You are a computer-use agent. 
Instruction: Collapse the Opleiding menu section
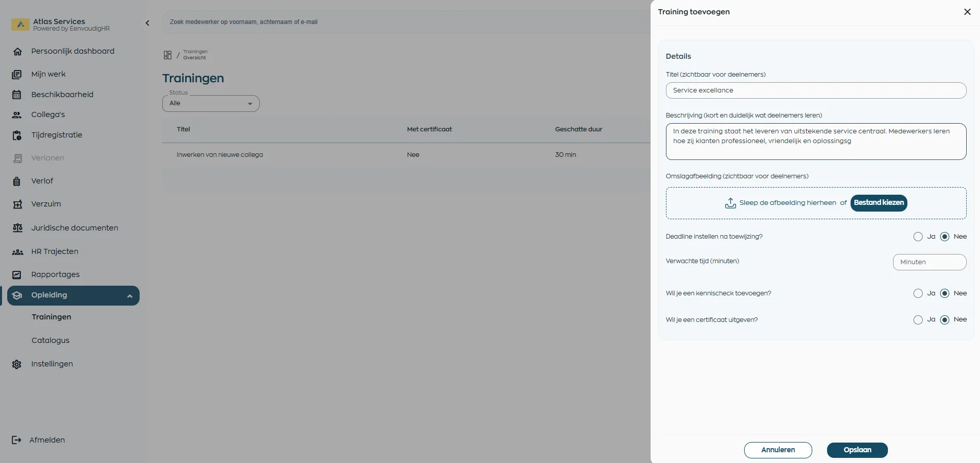click(129, 296)
